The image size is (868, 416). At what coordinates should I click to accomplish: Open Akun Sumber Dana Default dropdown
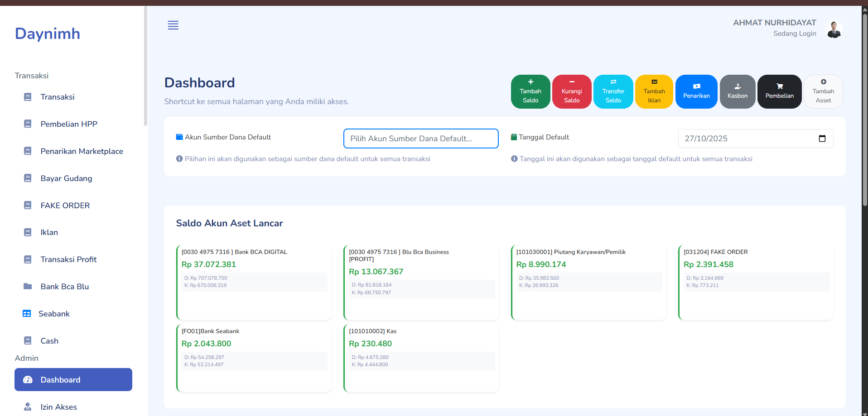point(420,139)
